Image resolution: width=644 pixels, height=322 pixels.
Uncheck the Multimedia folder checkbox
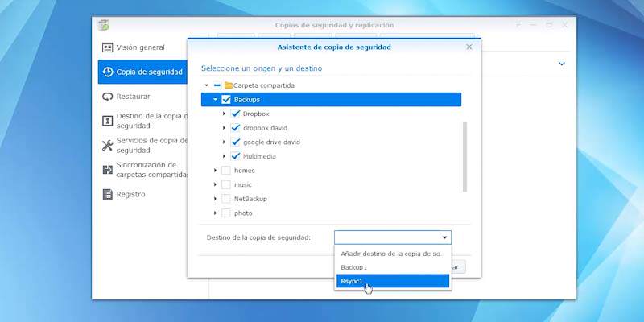(x=235, y=156)
